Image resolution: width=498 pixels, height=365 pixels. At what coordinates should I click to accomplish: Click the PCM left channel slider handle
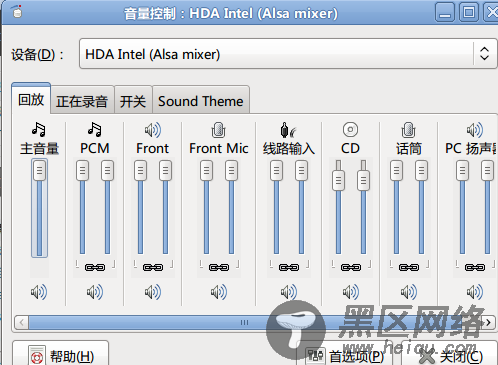(x=82, y=170)
